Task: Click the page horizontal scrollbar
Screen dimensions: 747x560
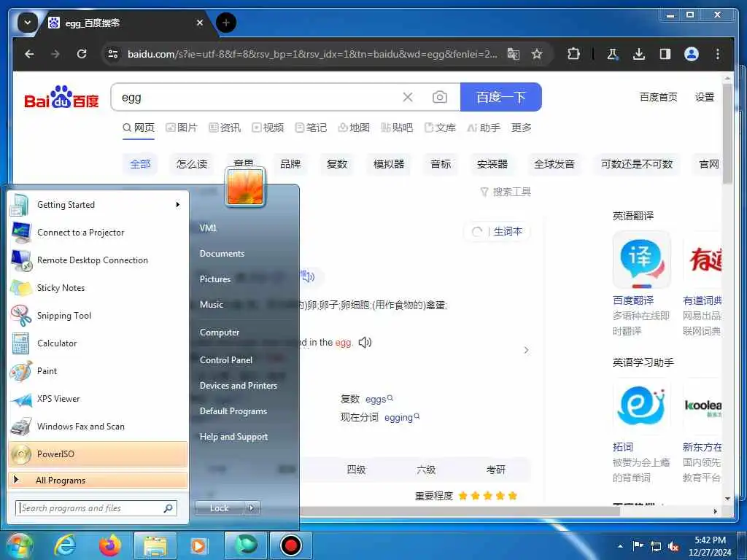Action: point(460,511)
